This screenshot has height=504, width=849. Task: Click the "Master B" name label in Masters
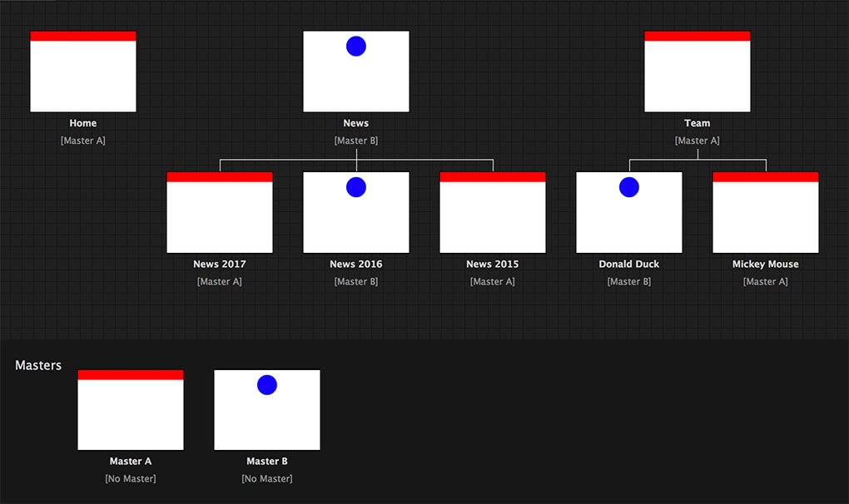pyautogui.click(x=267, y=462)
